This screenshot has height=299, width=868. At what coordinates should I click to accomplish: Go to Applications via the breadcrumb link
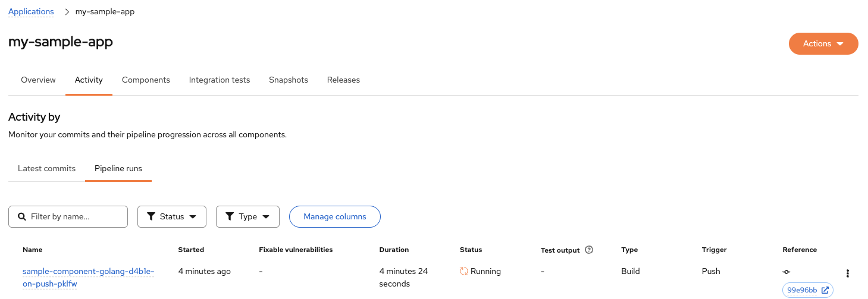click(x=31, y=11)
